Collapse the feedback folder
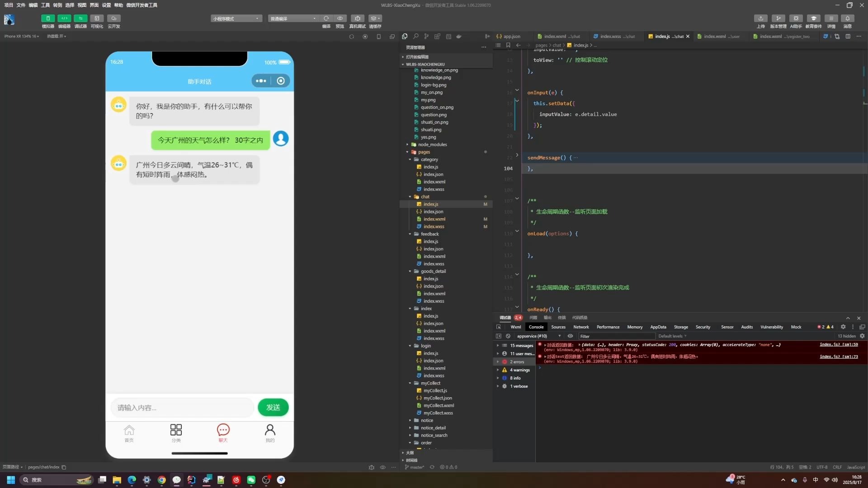868x488 pixels. tap(410, 234)
